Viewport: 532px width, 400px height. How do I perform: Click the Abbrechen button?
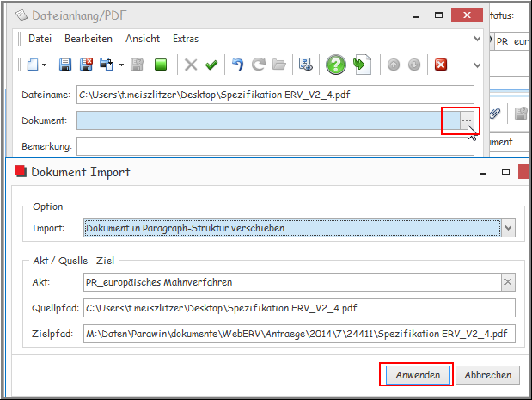pyautogui.click(x=488, y=375)
